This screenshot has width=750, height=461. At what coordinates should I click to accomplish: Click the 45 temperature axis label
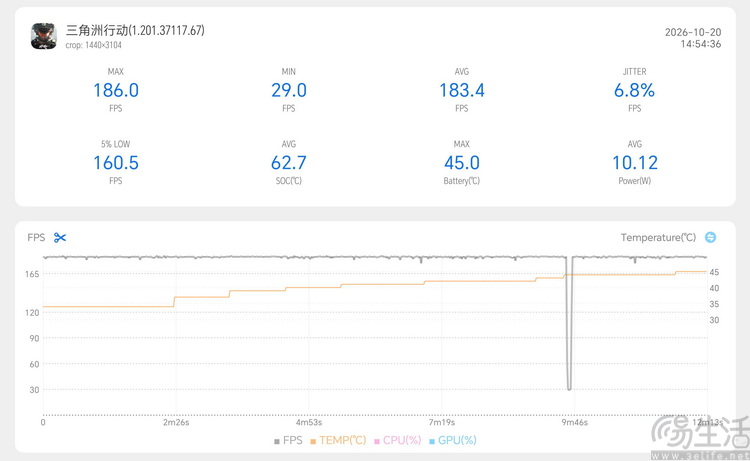pyautogui.click(x=714, y=272)
